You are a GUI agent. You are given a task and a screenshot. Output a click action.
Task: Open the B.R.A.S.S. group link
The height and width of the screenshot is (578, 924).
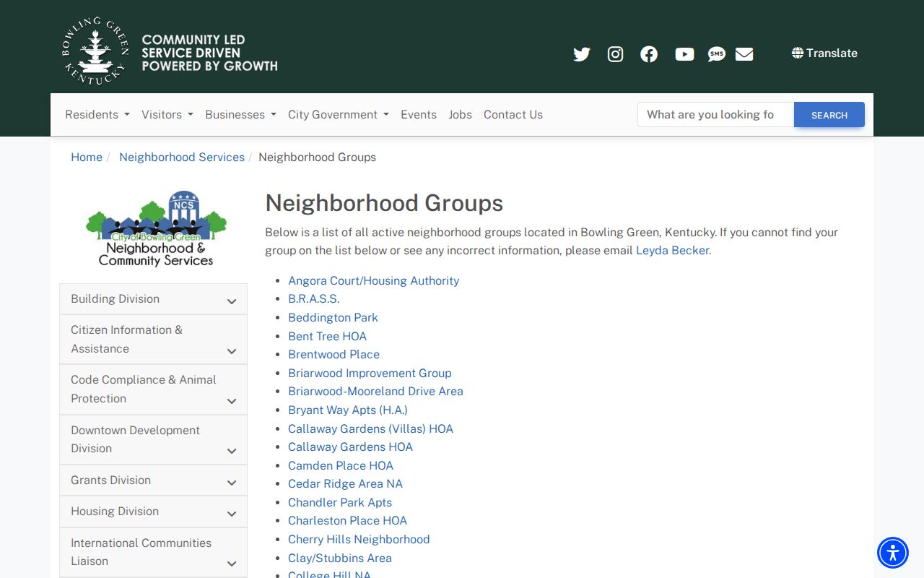point(314,298)
